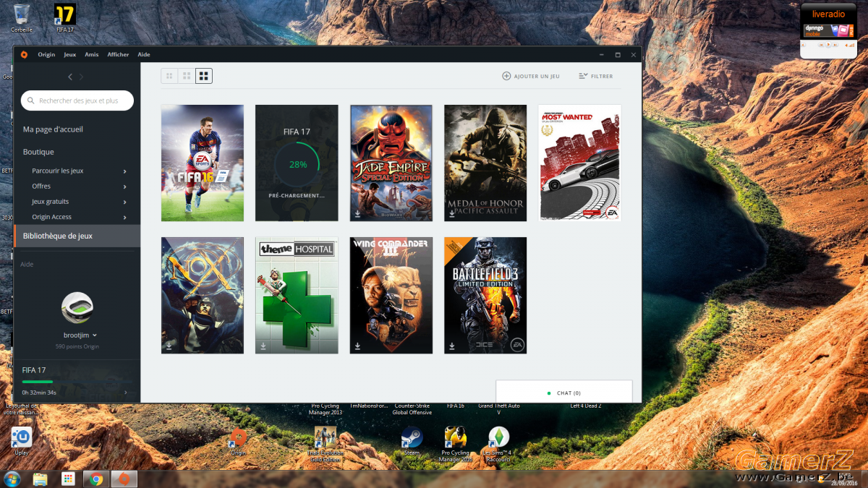
Task: Click the 0h 32min 34s remaining time
Action: 39,393
